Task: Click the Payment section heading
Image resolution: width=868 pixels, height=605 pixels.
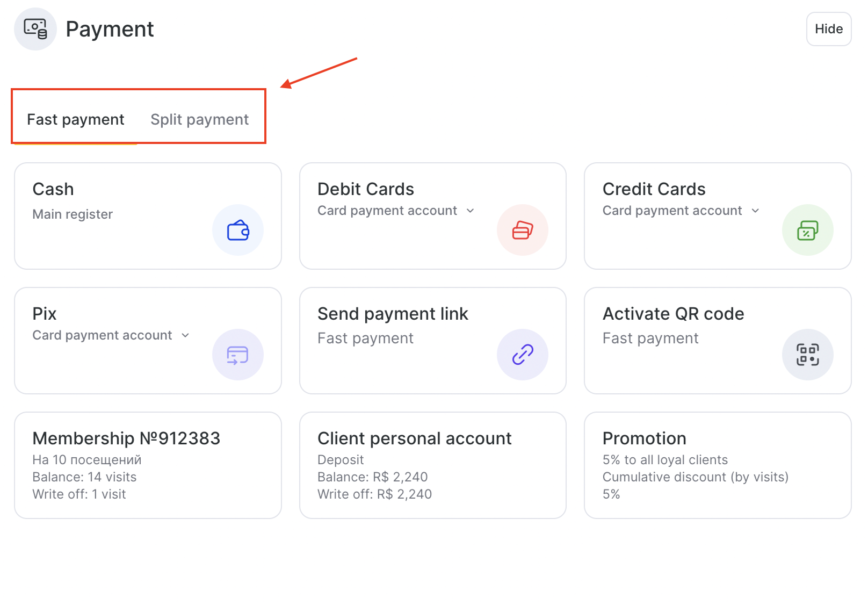Action: (110, 29)
